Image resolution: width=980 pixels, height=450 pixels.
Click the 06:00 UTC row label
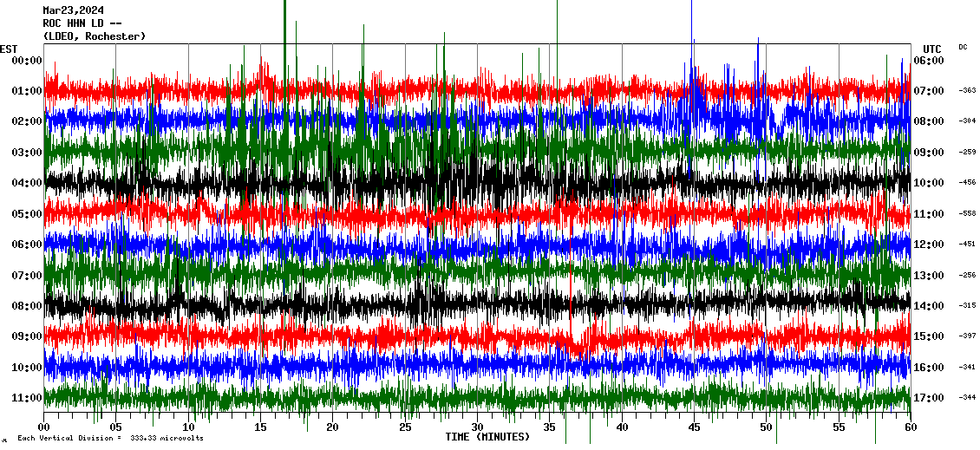pyautogui.click(x=928, y=61)
